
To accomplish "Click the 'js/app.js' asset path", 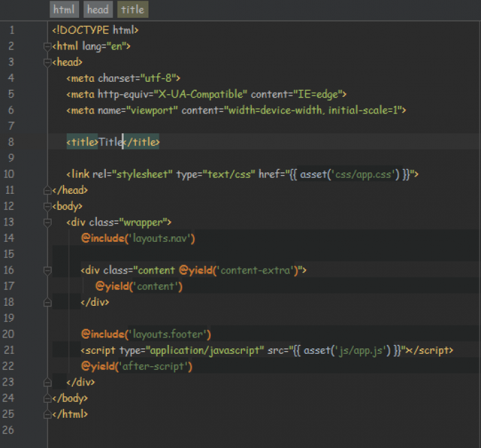I will [x=361, y=350].
